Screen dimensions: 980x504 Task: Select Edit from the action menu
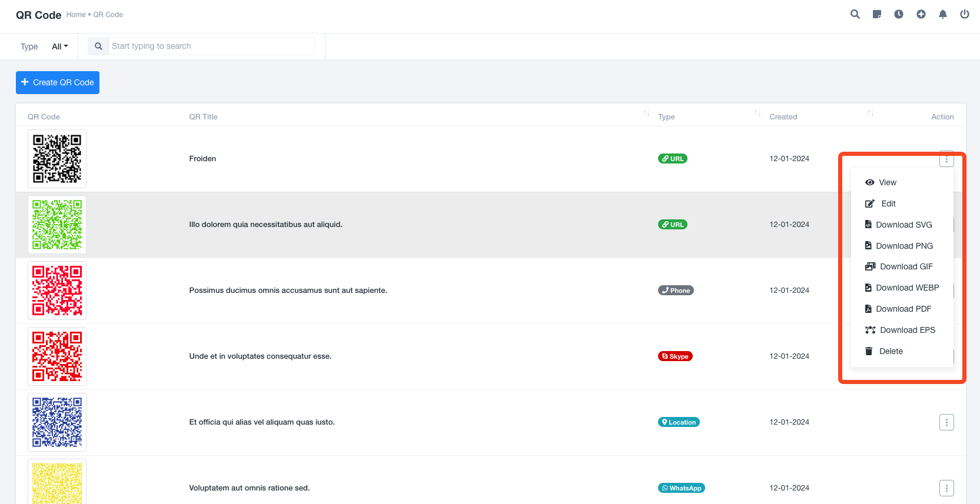902,203
